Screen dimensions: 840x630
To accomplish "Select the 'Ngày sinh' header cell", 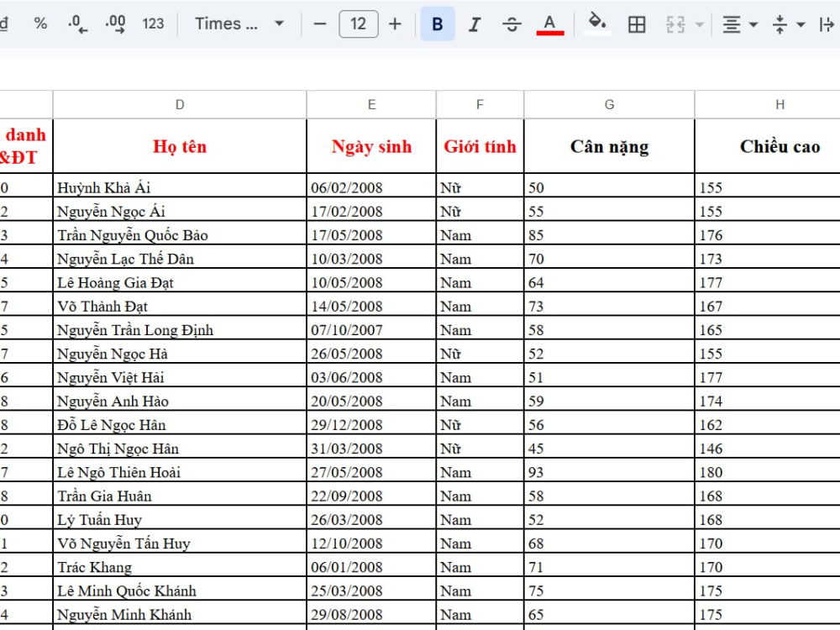I will pyautogui.click(x=371, y=146).
